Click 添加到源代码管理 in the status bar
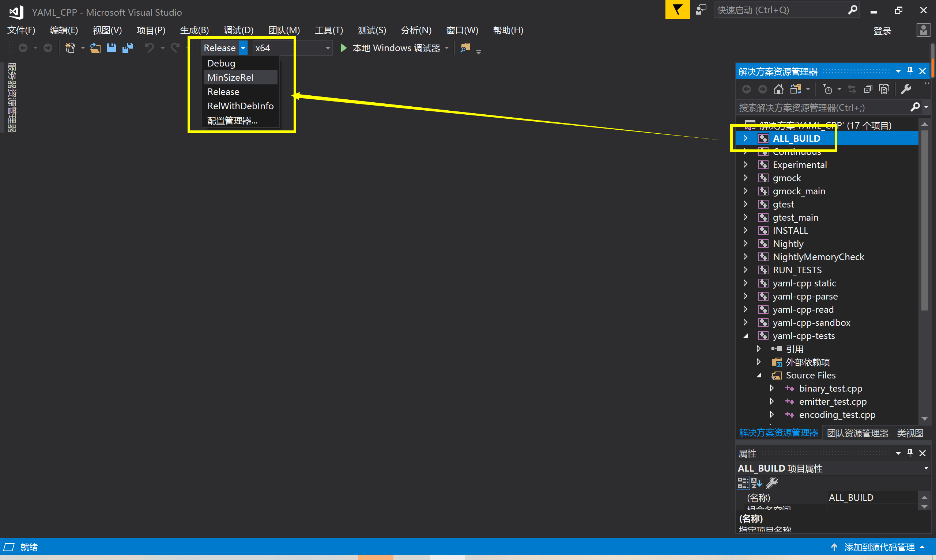This screenshot has height=560, width=936. click(x=880, y=547)
